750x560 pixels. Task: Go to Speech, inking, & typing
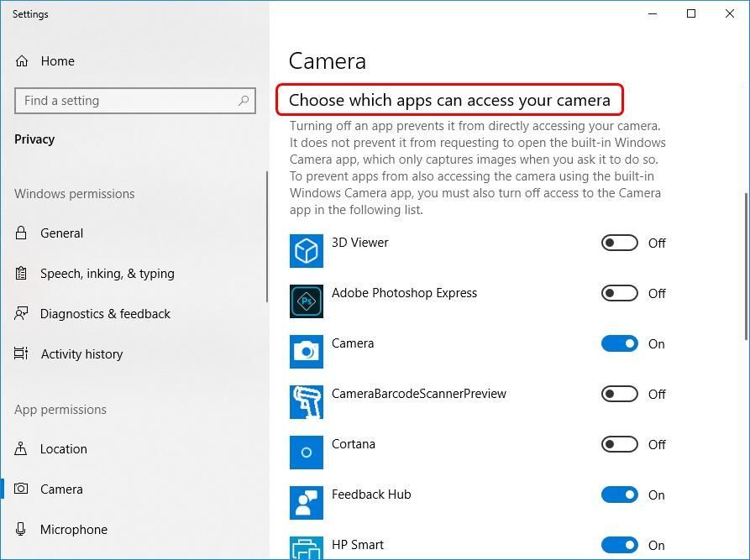pos(107,274)
